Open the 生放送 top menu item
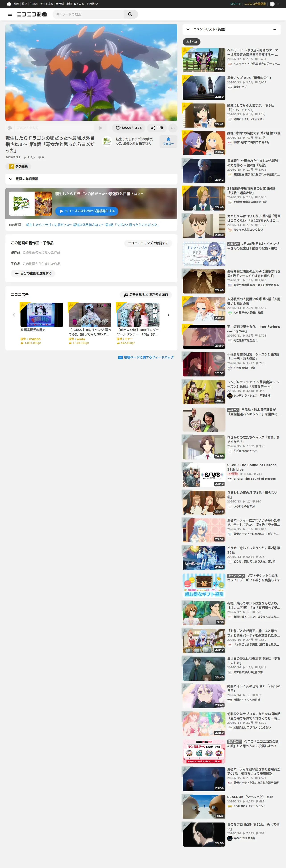 tap(34, 4)
